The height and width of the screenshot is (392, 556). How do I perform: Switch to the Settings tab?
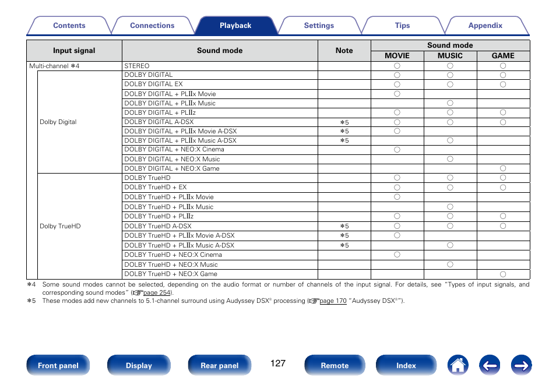[319, 26]
